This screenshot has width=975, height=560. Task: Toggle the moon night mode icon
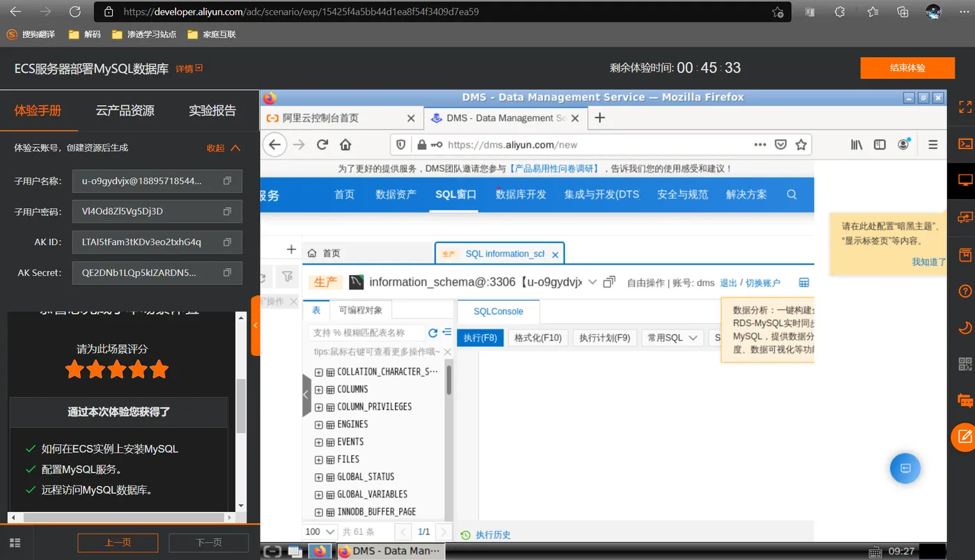(965, 327)
